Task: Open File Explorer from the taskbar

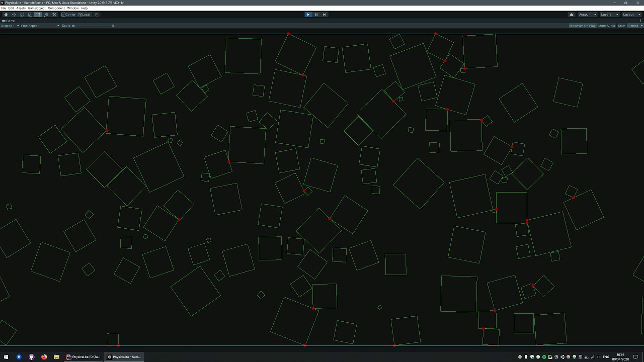Action: (56, 357)
